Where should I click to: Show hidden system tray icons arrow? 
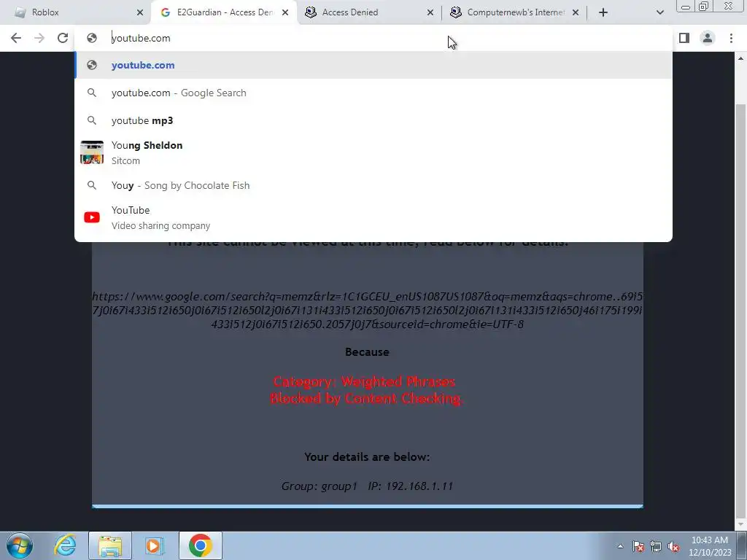click(x=620, y=546)
